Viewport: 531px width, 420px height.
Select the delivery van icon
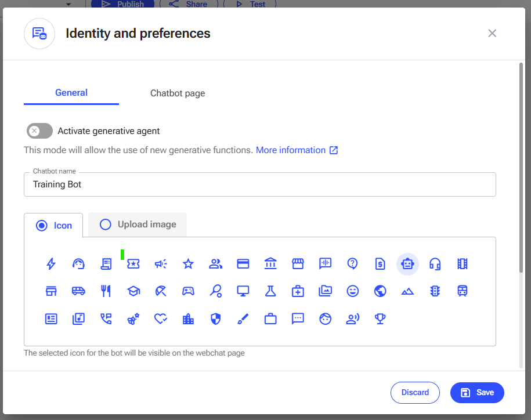click(78, 291)
